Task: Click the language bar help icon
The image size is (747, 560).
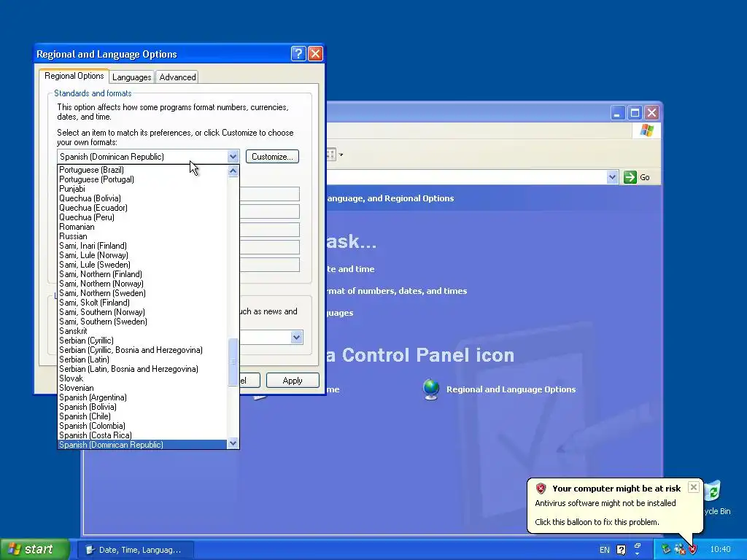Action: point(622,550)
